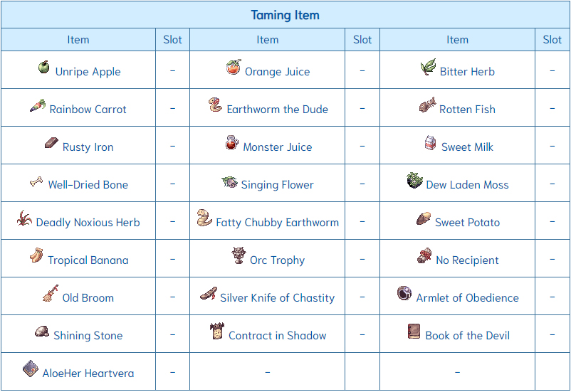
Task: Click the Old Broom icon
Action: pos(51,293)
